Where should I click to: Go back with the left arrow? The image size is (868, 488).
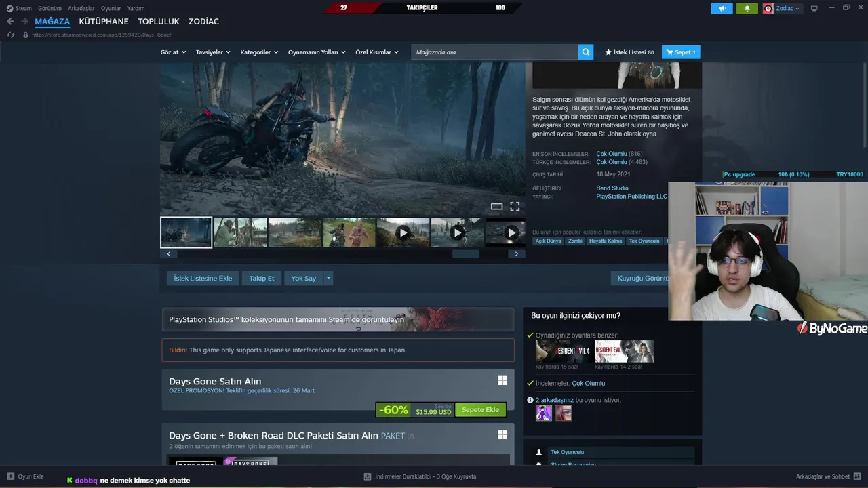[x=10, y=22]
